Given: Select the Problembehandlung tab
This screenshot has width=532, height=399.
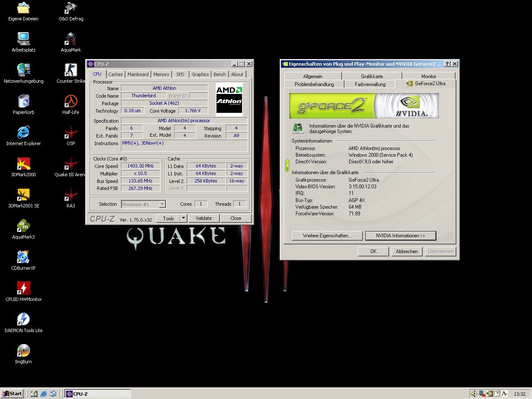Looking at the screenshot, I should tap(314, 84).
